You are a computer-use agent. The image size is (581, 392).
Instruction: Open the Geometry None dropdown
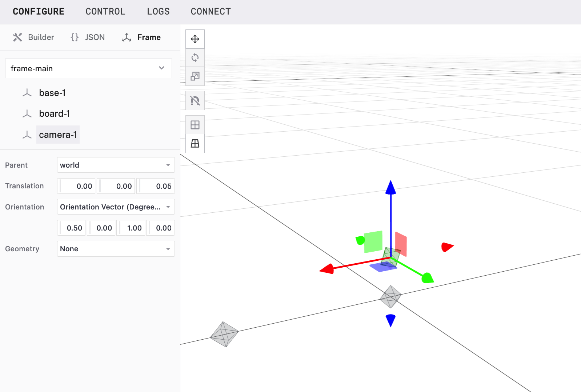click(x=116, y=249)
